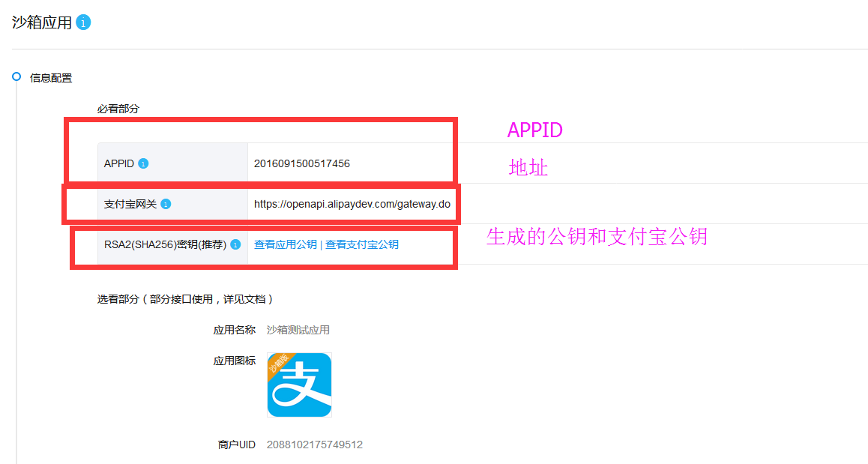This screenshot has height=464, width=868.
Task: Click the info icon beside 沙箱应用 heading
Action: coord(83,22)
